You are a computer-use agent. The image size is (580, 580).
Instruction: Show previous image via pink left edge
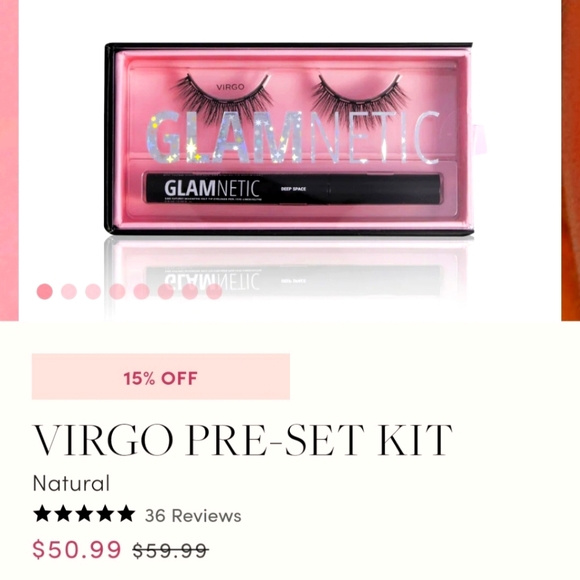tap(9, 160)
